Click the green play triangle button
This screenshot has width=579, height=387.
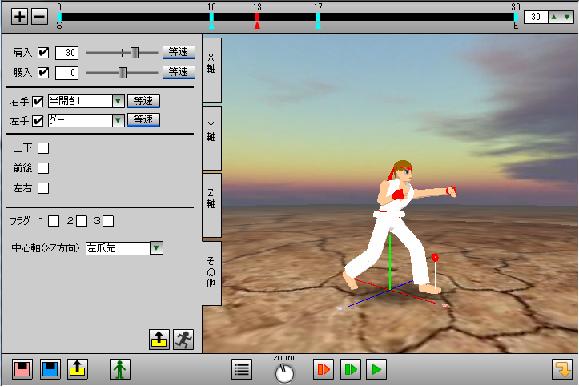coord(376,369)
